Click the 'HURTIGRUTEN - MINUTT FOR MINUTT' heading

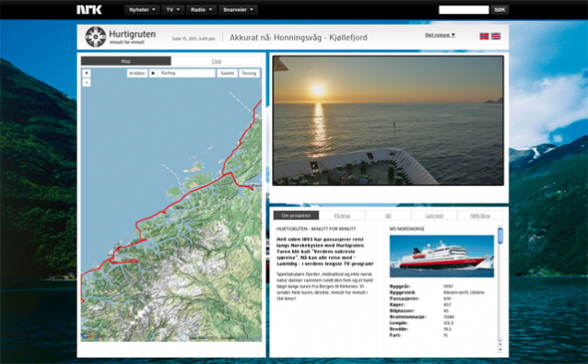click(x=316, y=229)
